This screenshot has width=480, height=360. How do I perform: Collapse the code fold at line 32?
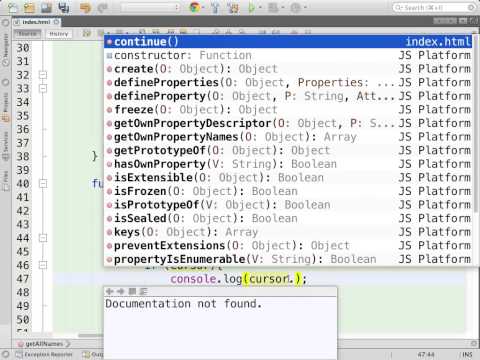click(x=43, y=75)
